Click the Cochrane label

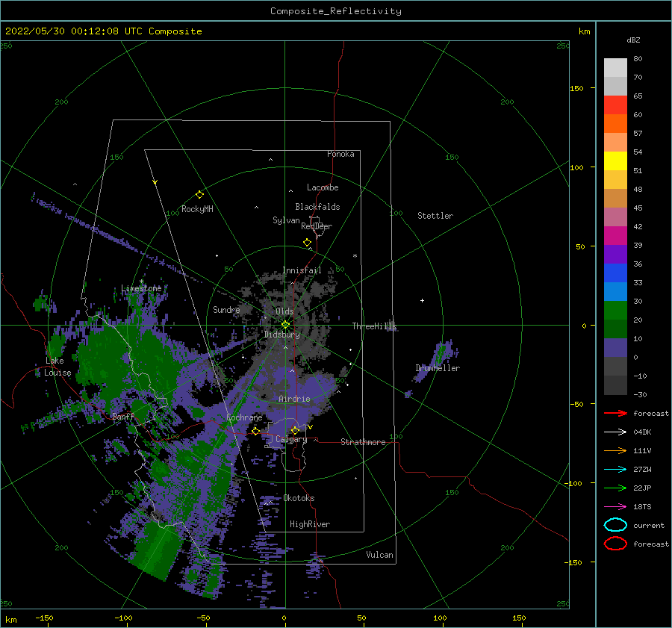tap(244, 417)
